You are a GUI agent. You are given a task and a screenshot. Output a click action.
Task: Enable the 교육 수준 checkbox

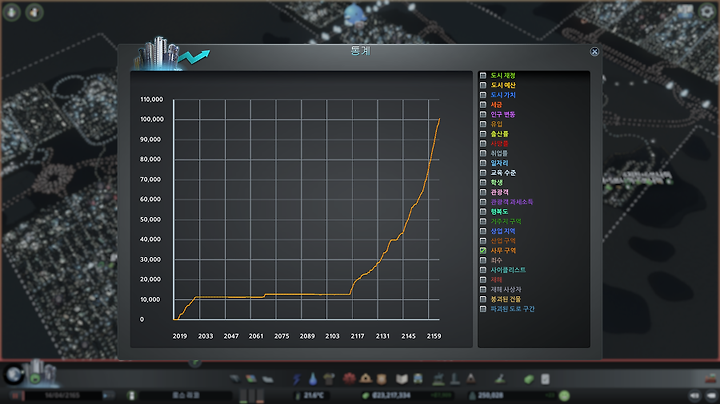pyautogui.click(x=483, y=173)
